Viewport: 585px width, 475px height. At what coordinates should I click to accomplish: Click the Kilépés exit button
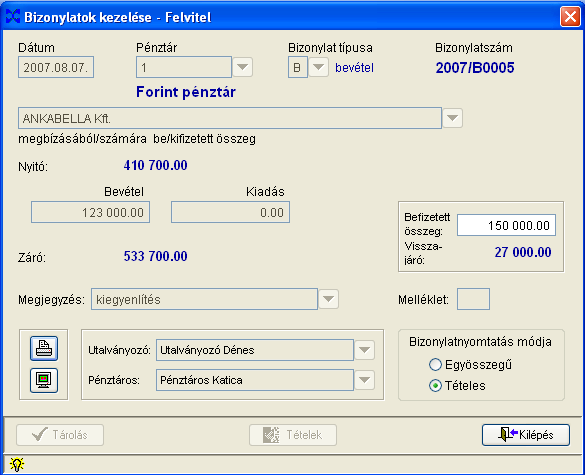pos(526,435)
